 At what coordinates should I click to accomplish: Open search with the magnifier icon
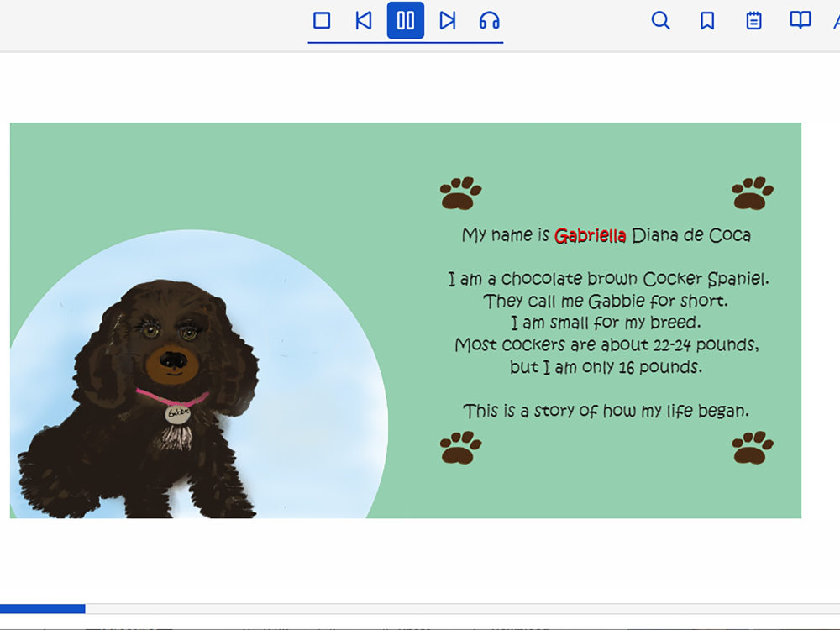[660, 21]
